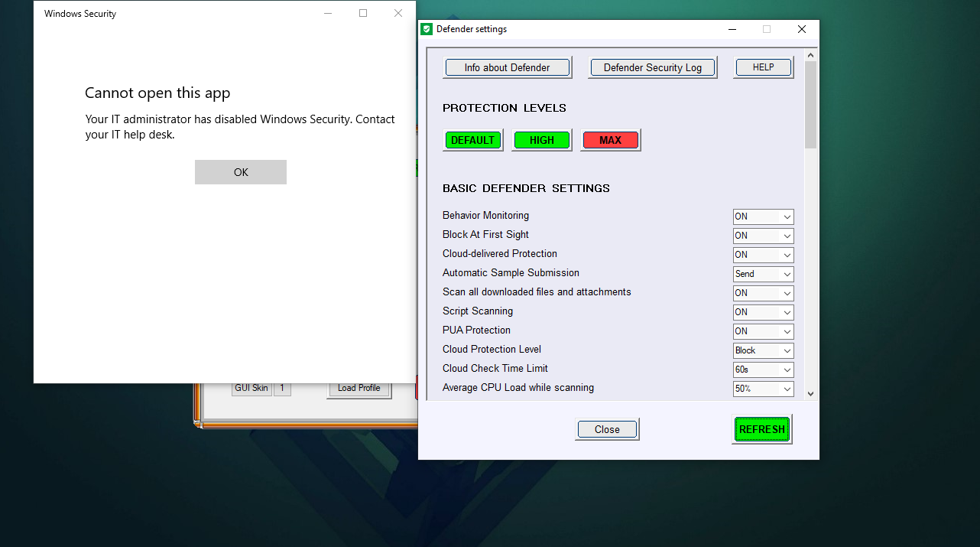Expand the Cloud Check Time Limit dropdown
This screenshot has height=547, width=980.
(764, 370)
